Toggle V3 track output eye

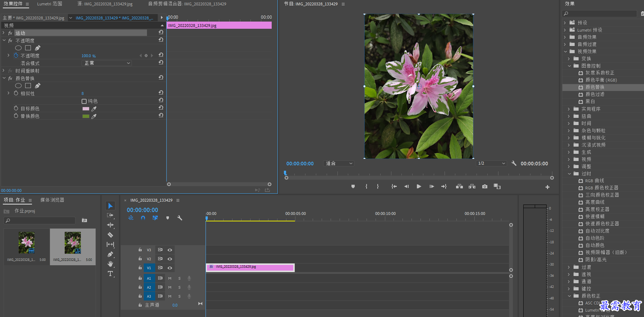pyautogui.click(x=170, y=250)
